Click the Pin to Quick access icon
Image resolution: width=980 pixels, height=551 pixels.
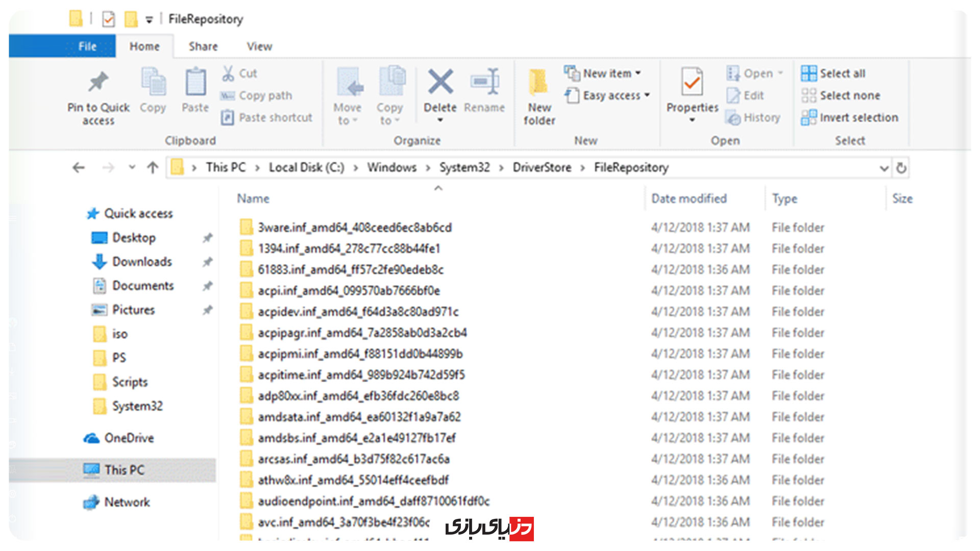tap(98, 83)
